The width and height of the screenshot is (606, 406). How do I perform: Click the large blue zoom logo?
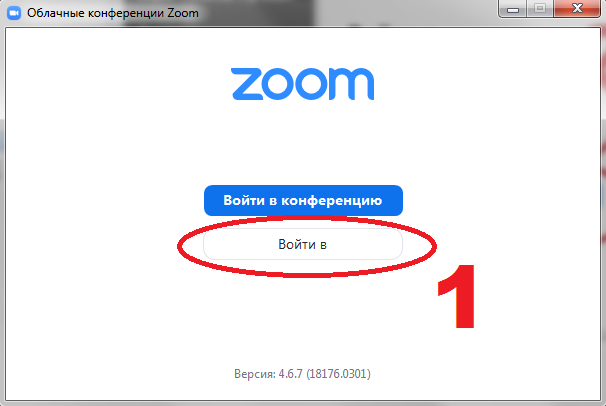(303, 84)
